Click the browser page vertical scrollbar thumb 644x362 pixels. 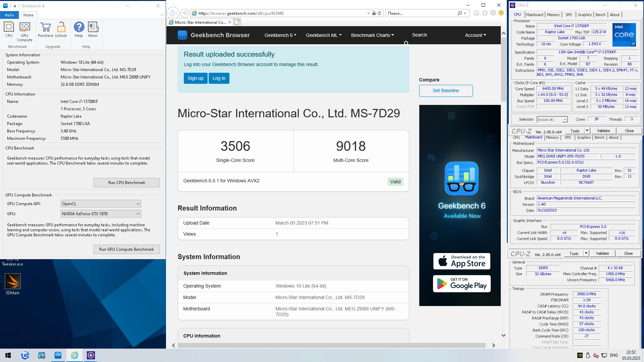503,69
